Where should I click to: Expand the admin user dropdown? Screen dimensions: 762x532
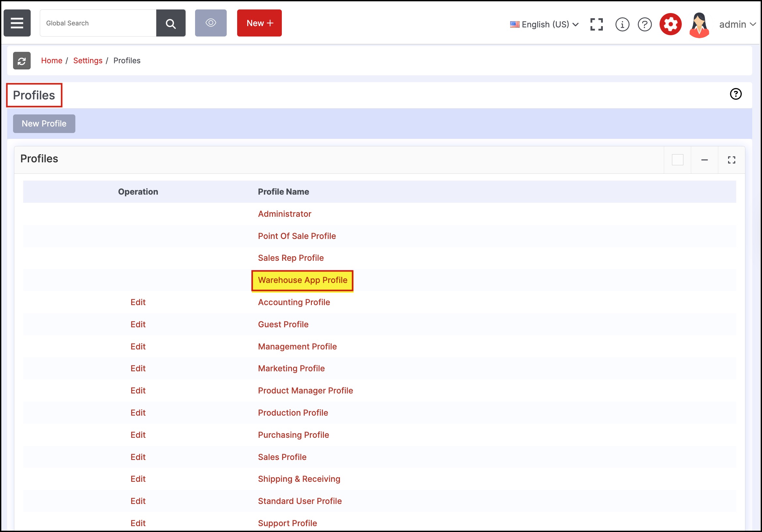click(738, 24)
